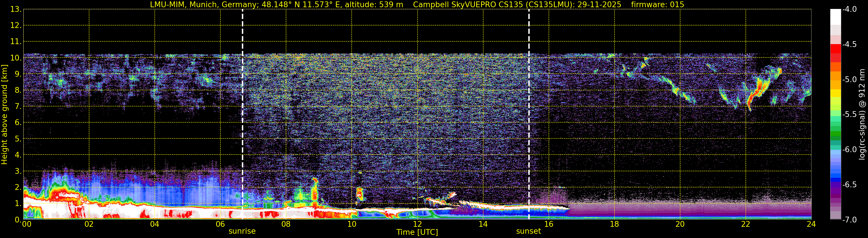Click the height axis tick "7."
The width and height of the screenshot is (868, 238).
(x=18, y=107)
